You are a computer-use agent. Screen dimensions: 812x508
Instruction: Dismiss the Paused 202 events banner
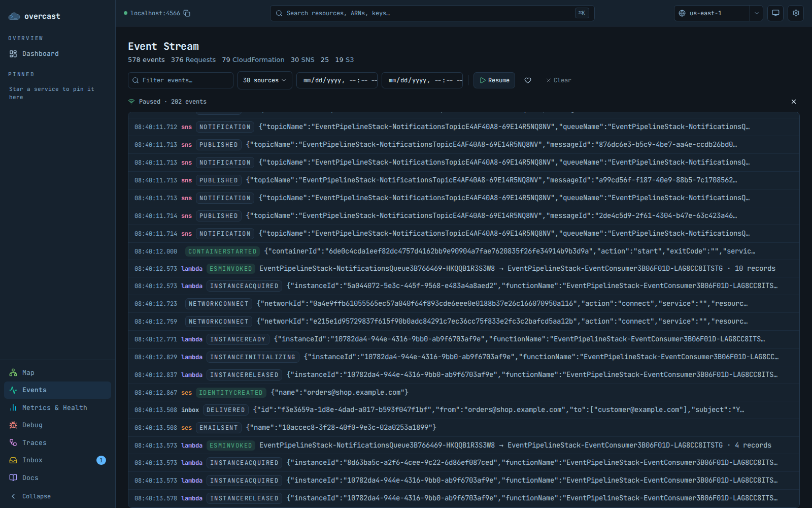[x=794, y=102]
